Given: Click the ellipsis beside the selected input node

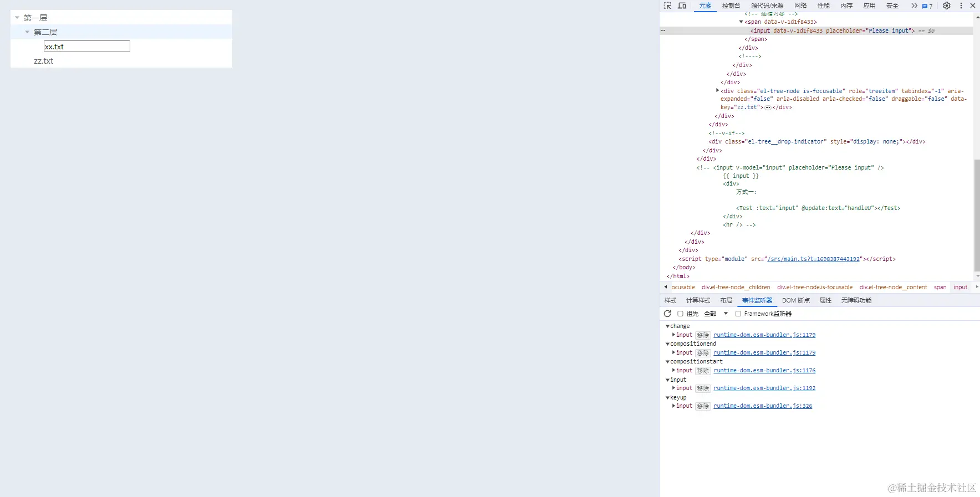Looking at the screenshot, I should (x=662, y=30).
